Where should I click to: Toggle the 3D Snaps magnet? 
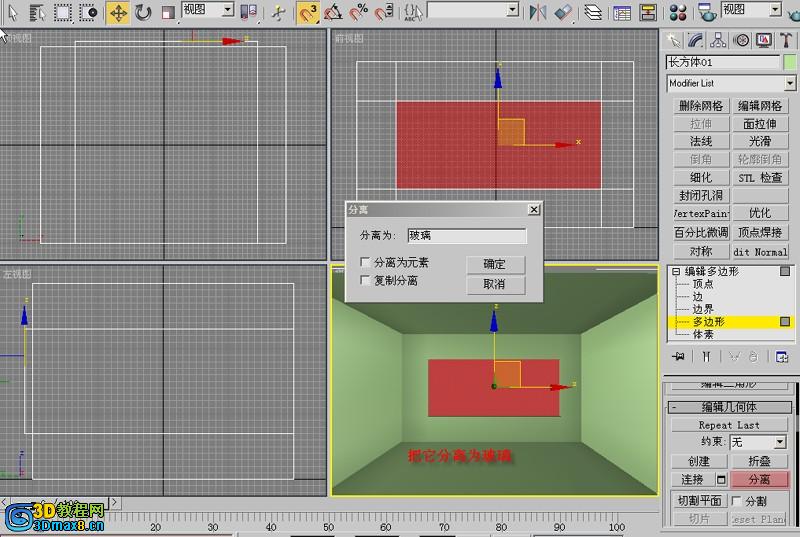coord(308,13)
